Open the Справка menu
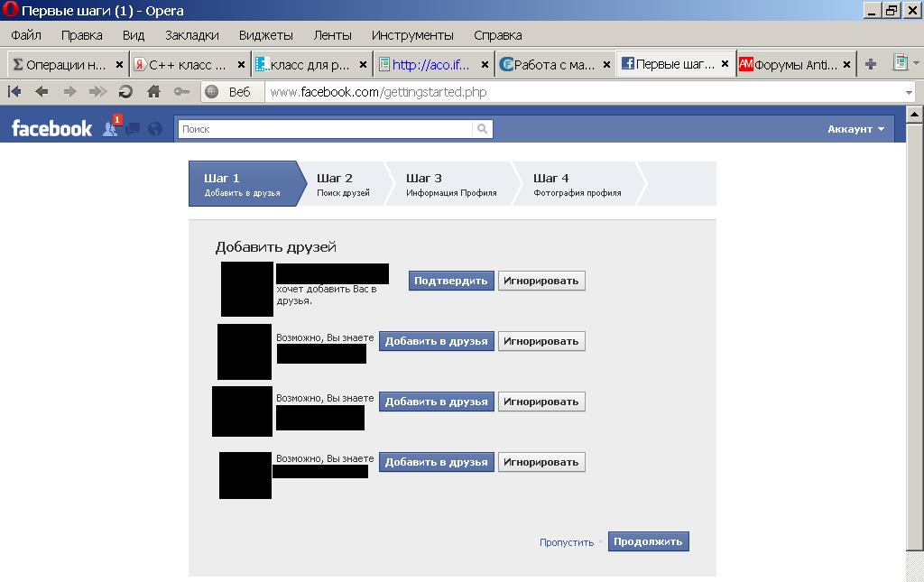This screenshot has width=924, height=582. coord(498,35)
